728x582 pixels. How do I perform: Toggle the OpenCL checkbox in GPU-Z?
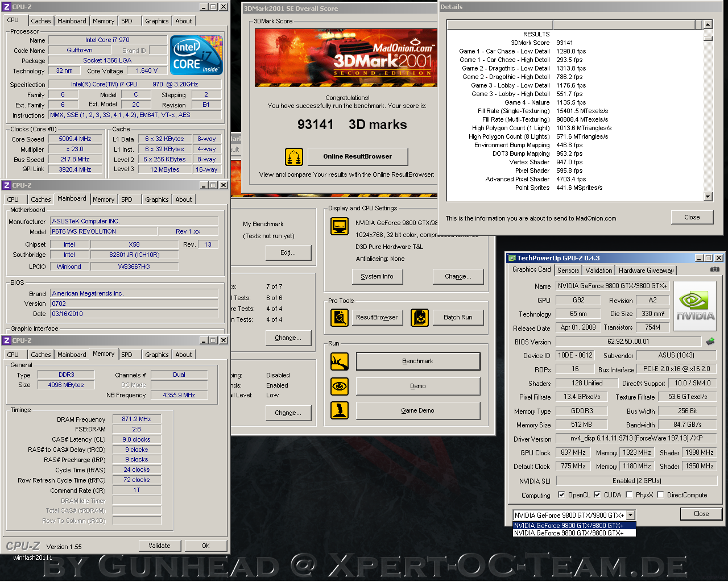coord(561,495)
